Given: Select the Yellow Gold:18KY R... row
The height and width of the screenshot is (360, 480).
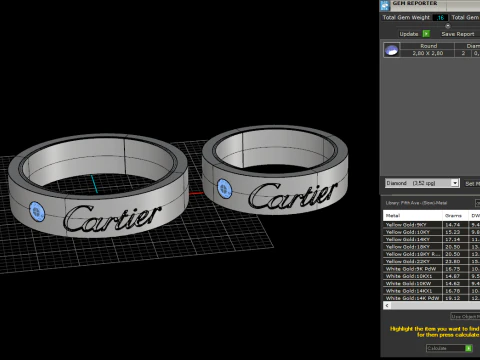Looking at the screenshot, I should (431, 254).
